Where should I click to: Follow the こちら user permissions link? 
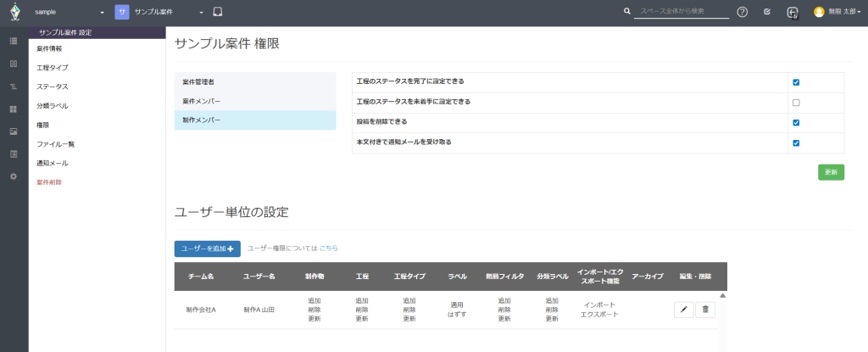(x=328, y=249)
